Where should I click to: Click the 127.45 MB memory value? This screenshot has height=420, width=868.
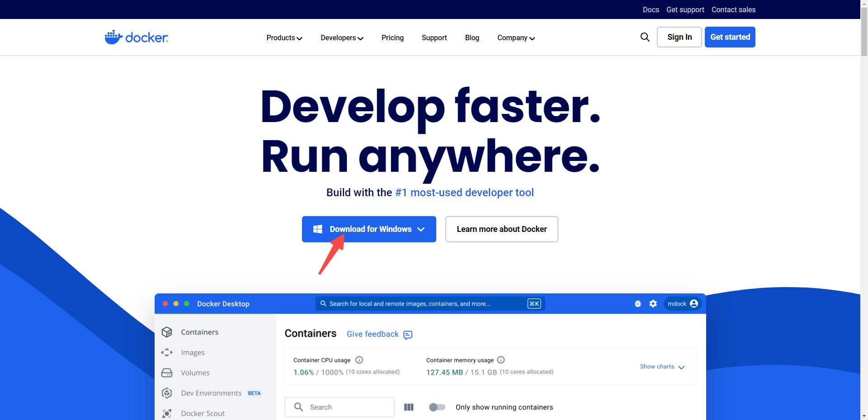(444, 373)
